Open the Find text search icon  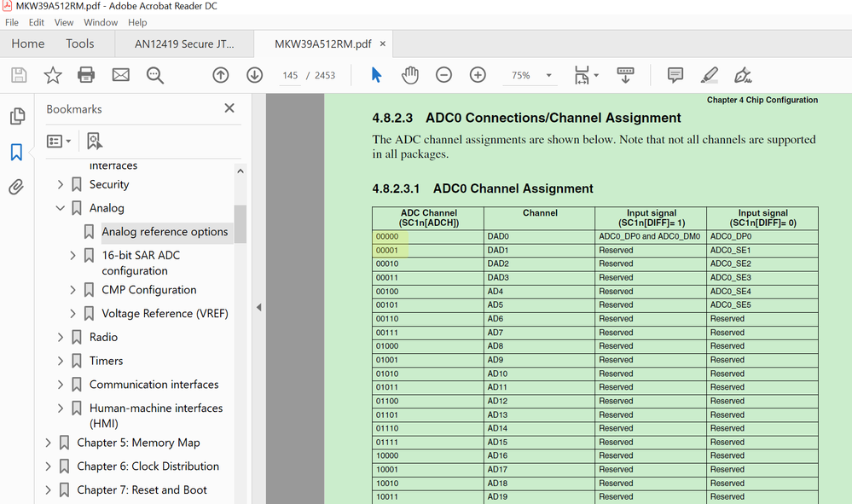point(155,75)
